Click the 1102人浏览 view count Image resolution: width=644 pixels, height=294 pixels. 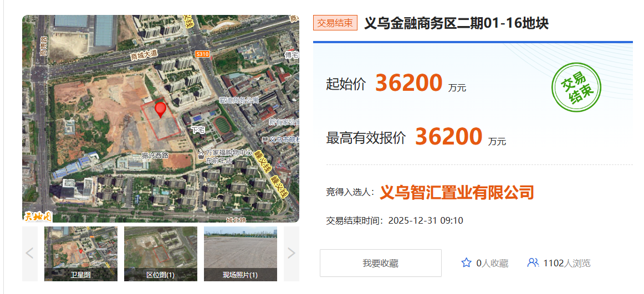(x=566, y=263)
